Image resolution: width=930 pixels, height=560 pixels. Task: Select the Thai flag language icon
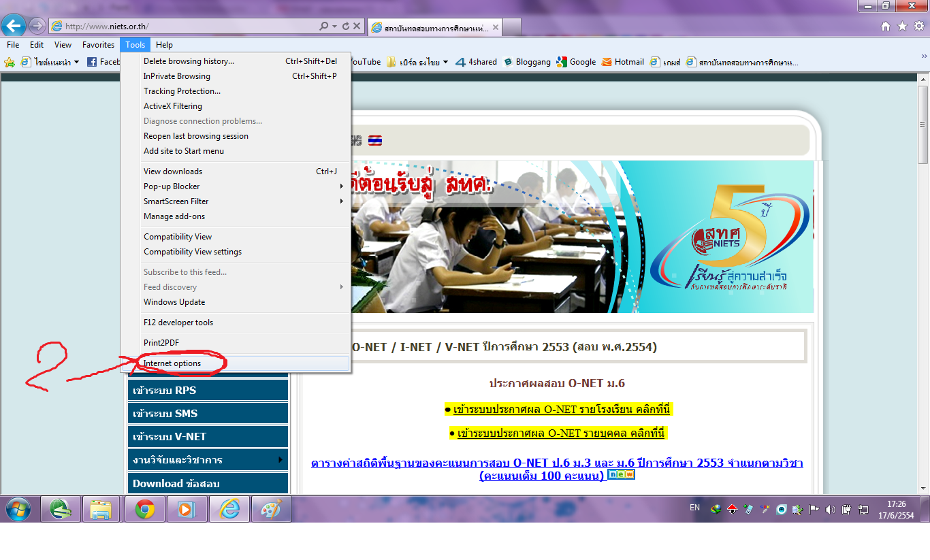pyautogui.click(x=375, y=140)
